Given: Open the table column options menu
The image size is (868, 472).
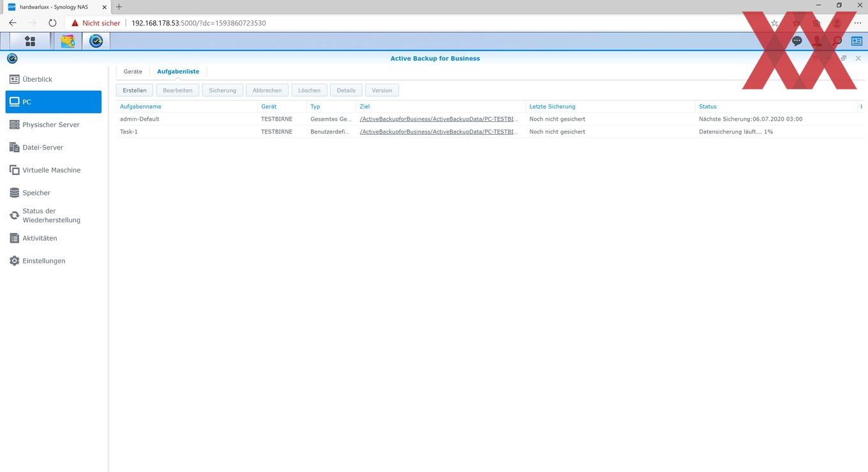Looking at the screenshot, I should (861, 107).
